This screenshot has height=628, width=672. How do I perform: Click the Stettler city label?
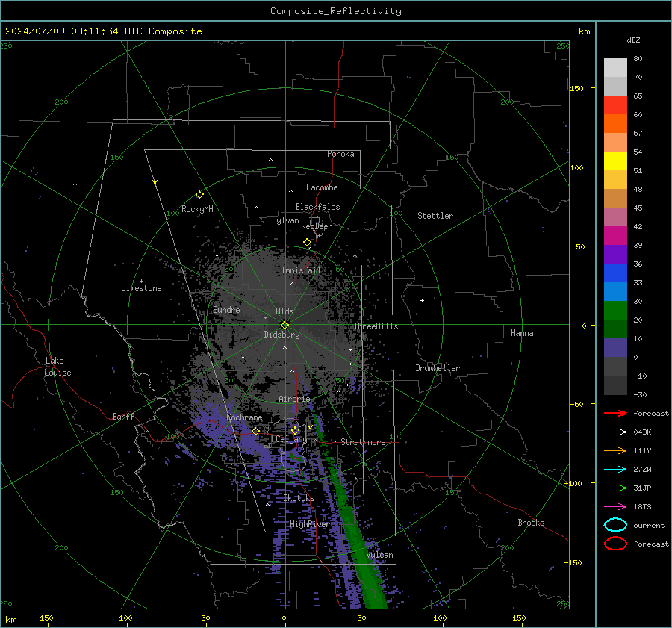click(435, 216)
